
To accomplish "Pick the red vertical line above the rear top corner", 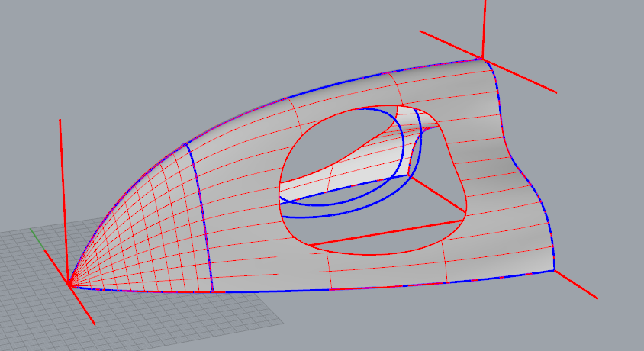I will [x=485, y=29].
